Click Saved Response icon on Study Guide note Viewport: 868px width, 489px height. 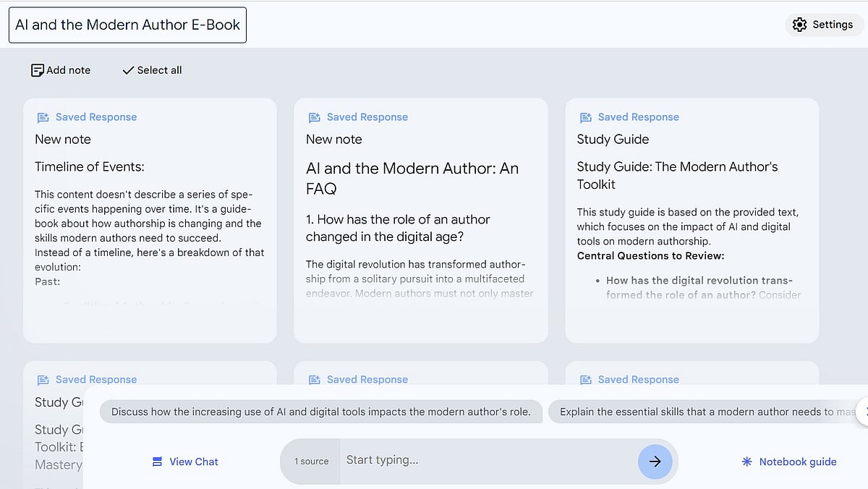[x=585, y=116]
